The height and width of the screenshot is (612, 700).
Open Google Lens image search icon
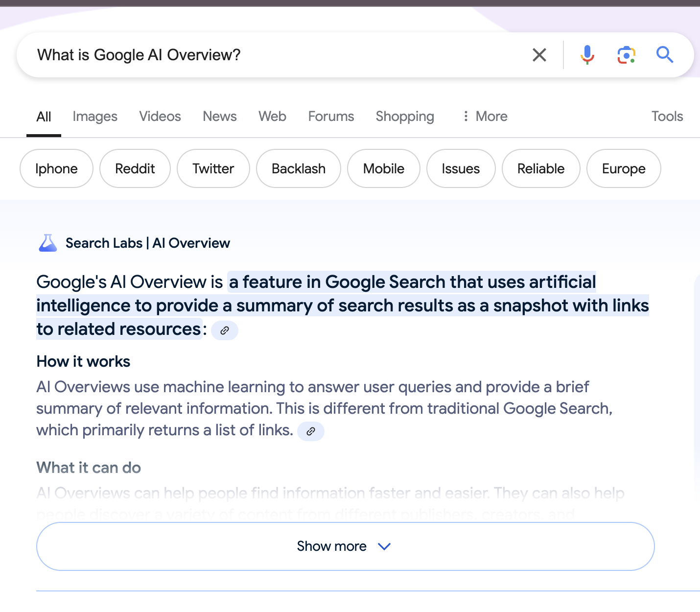(626, 55)
